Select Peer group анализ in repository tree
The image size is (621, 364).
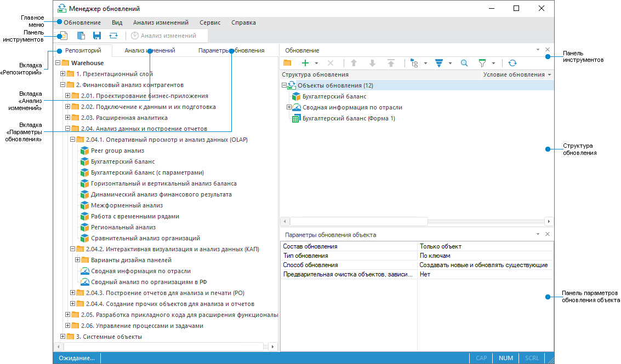pos(117,151)
